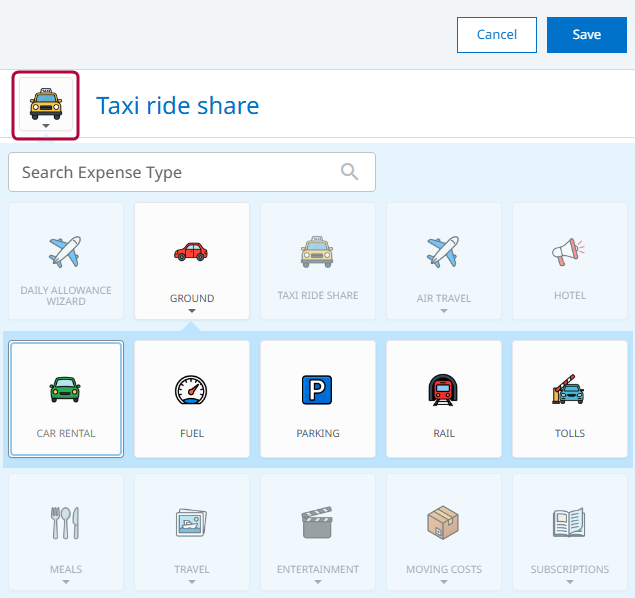The image size is (635, 598).
Task: Select the Car Rental expense type
Action: tap(66, 398)
